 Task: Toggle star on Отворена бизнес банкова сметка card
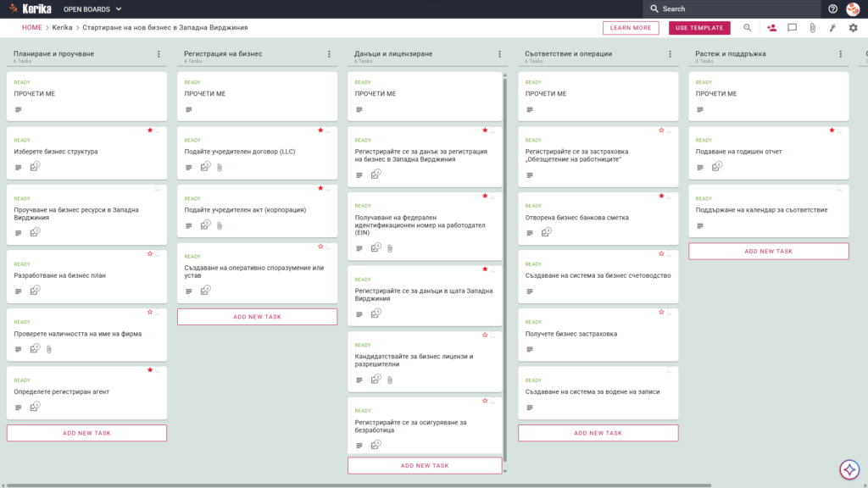click(x=661, y=196)
